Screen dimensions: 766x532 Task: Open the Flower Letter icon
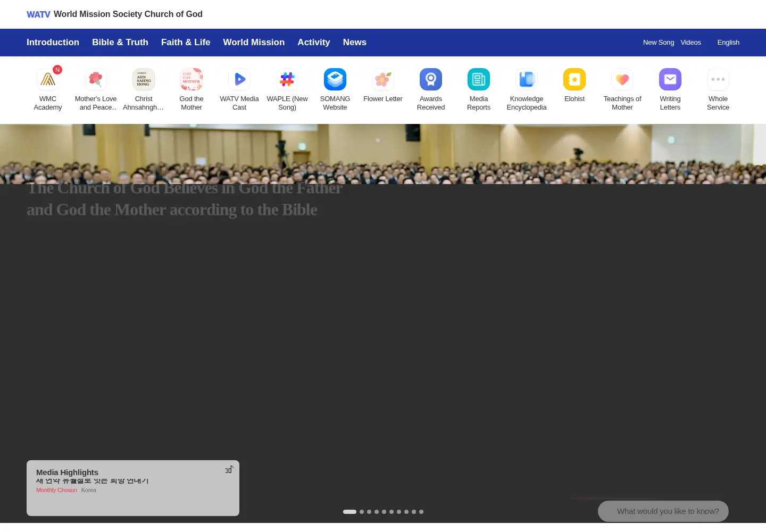[x=383, y=79]
